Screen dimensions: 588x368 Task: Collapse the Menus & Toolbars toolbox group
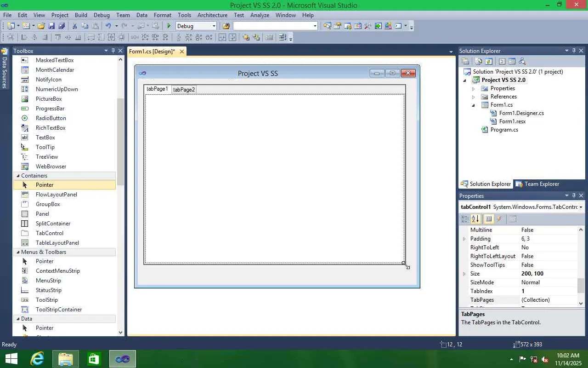coord(18,252)
